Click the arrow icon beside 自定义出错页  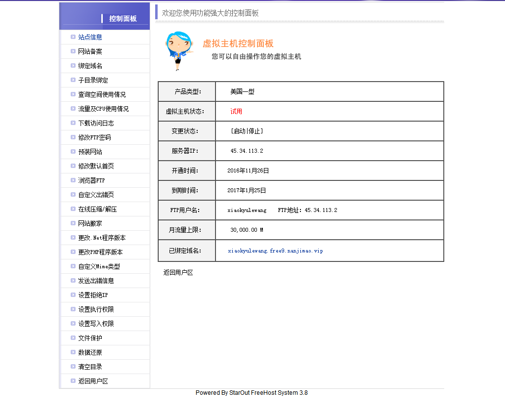(x=73, y=195)
